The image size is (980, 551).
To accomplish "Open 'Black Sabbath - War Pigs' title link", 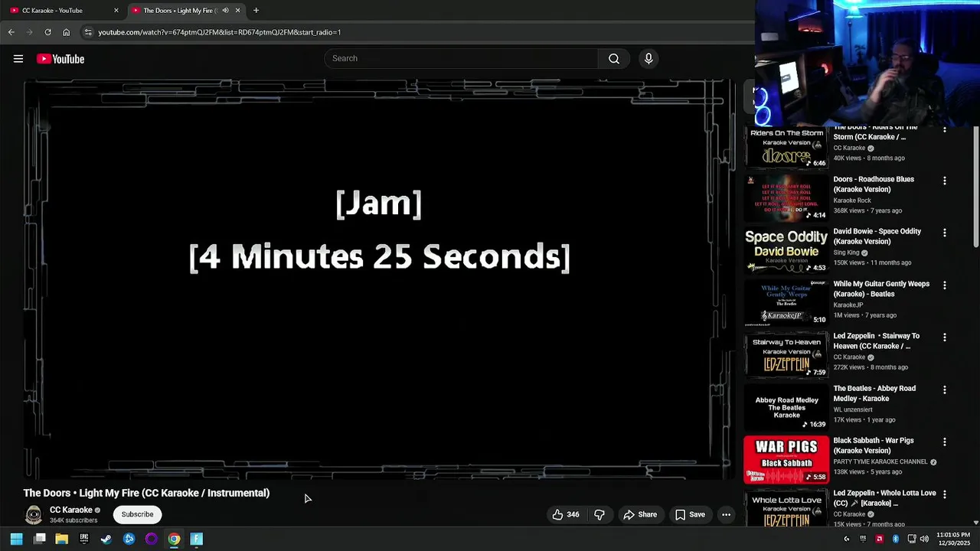I will click(874, 445).
